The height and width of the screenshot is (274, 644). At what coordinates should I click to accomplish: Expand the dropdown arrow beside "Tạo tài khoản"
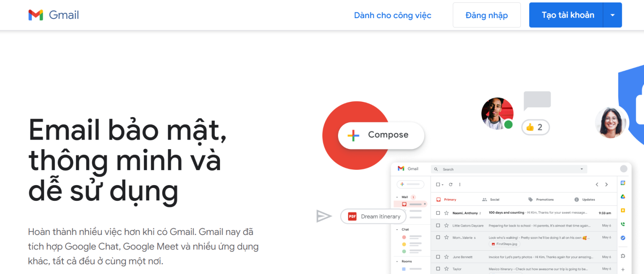click(x=613, y=15)
